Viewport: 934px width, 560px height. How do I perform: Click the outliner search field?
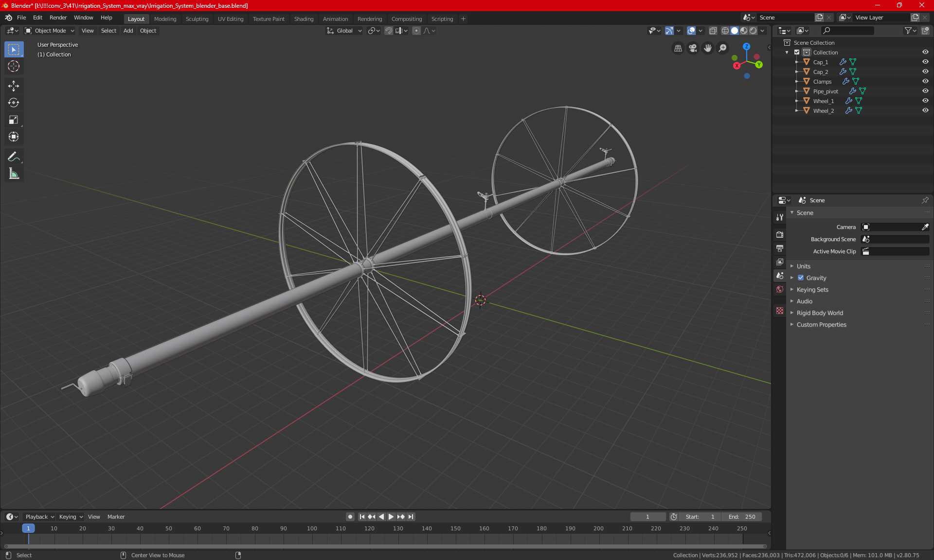point(847,31)
